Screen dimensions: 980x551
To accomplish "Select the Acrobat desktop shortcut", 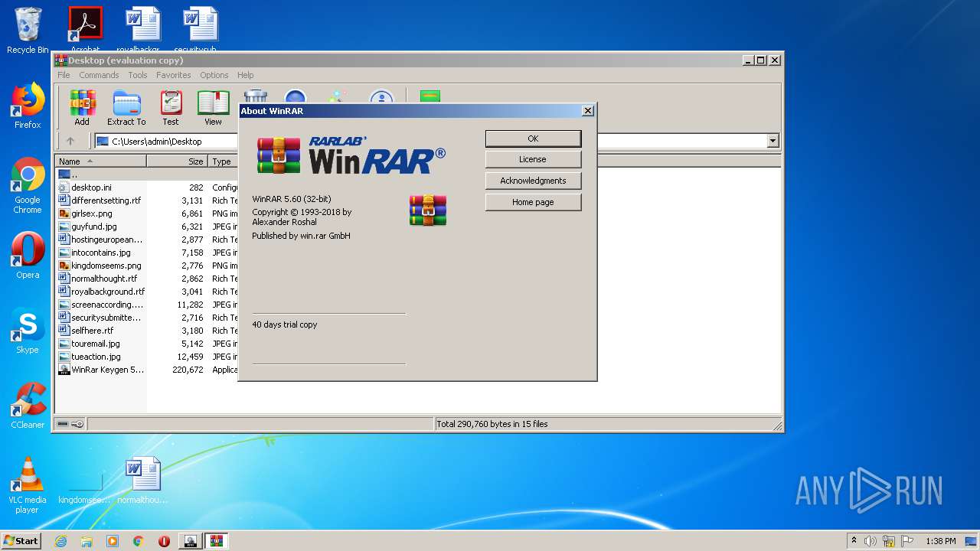I will coord(85,29).
